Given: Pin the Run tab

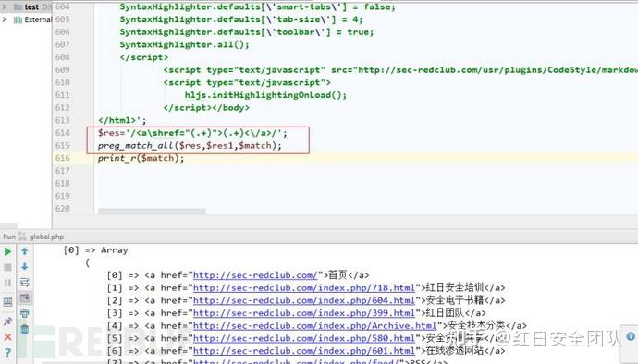Looking at the screenshot, I should (7, 322).
